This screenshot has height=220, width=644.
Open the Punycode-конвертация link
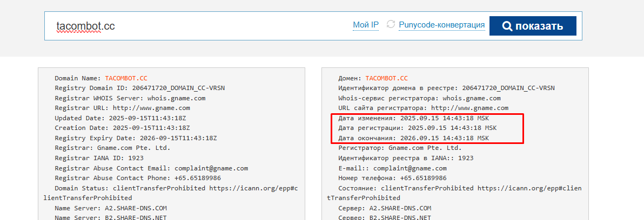tap(441, 25)
